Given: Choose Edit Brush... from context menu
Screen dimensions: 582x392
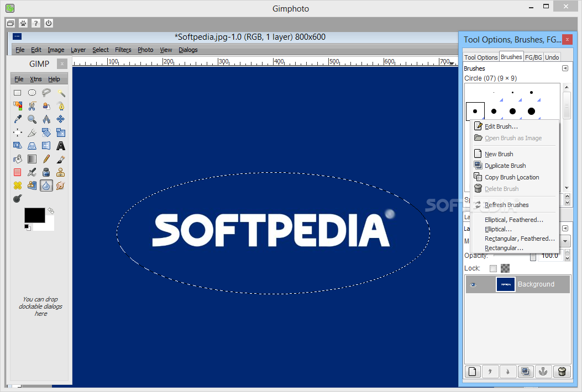Looking at the screenshot, I should pyautogui.click(x=515, y=126).
